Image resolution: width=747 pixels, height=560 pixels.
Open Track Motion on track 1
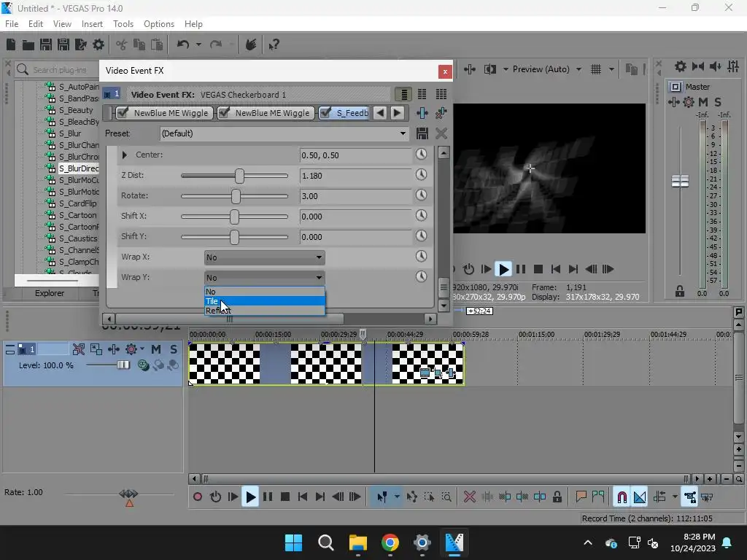coord(96,349)
